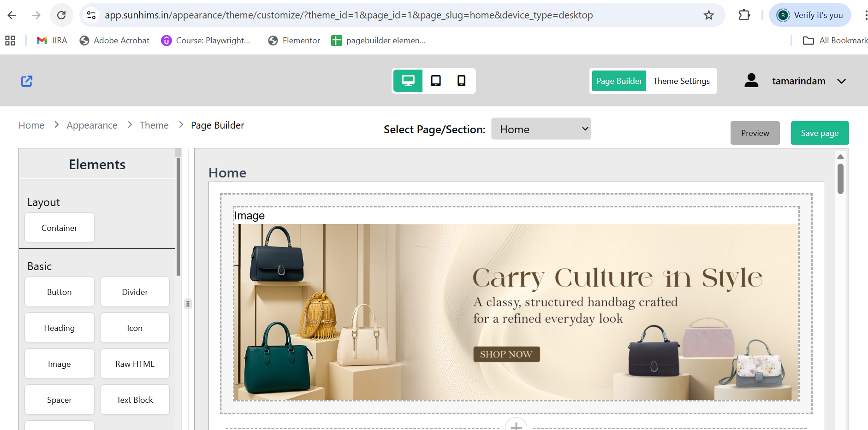Viewport: 868px width, 430px height.
Task: Click the browser back arrow
Action: pos(12,15)
